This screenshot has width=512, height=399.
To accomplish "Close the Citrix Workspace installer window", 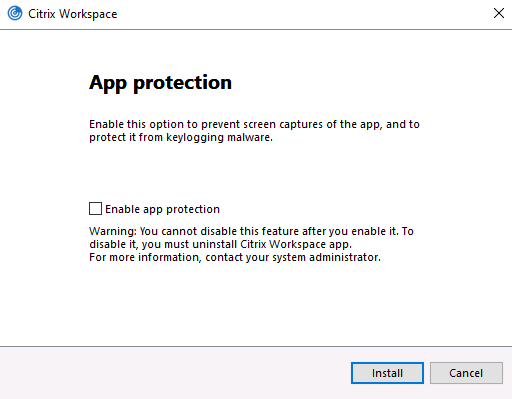I will tap(499, 13).
